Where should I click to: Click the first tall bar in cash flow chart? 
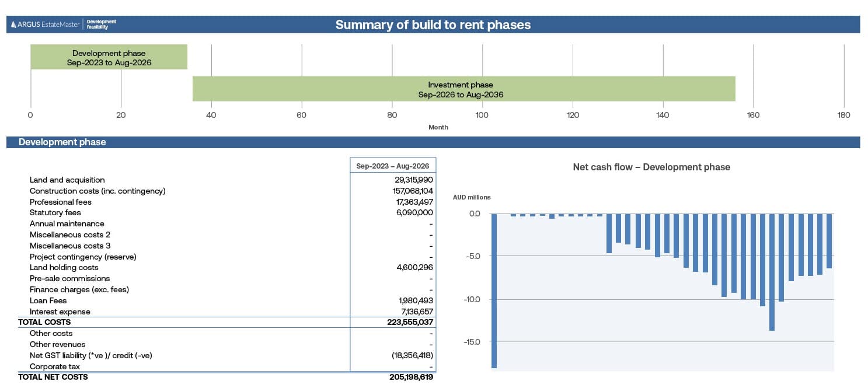tap(494, 290)
